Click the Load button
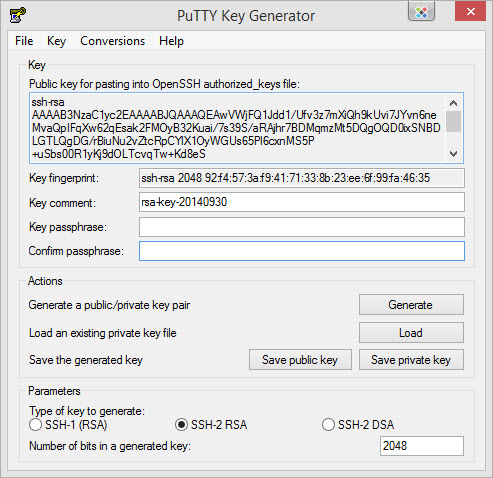Image resolution: width=493 pixels, height=478 pixels. [x=411, y=333]
